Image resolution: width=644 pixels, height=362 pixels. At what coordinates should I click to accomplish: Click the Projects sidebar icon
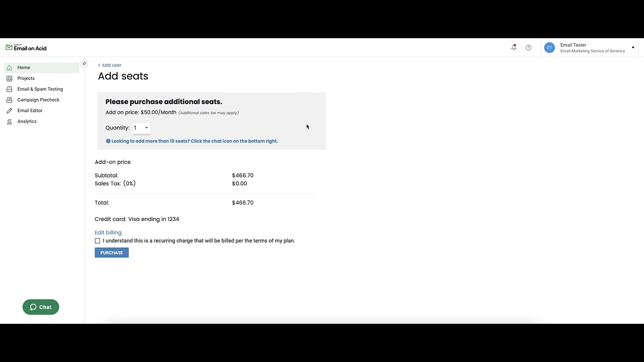10,78
